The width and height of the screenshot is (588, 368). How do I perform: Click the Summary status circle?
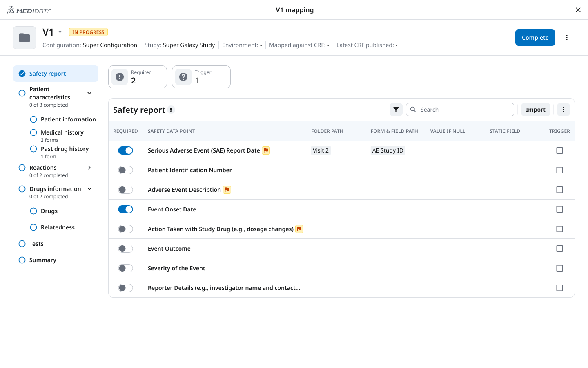22,260
